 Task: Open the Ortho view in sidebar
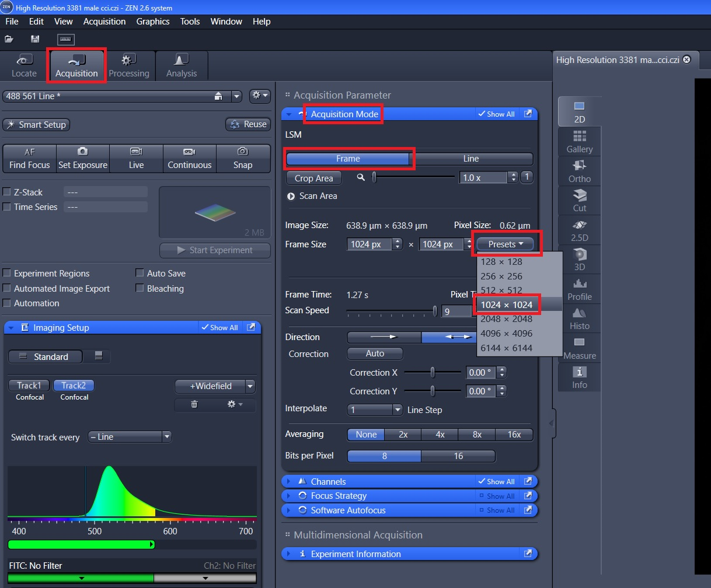(579, 171)
